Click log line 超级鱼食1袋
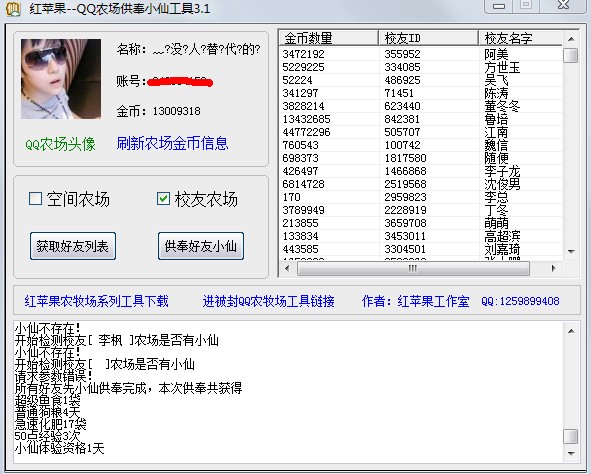This screenshot has height=474, width=591. 47,400
